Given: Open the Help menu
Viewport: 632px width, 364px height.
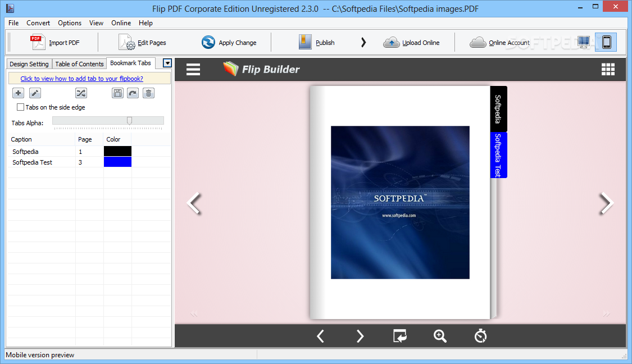Looking at the screenshot, I should (x=146, y=23).
